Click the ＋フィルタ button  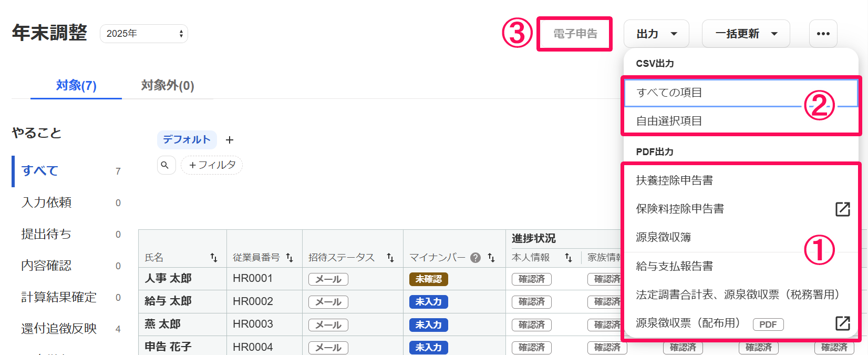(x=212, y=165)
